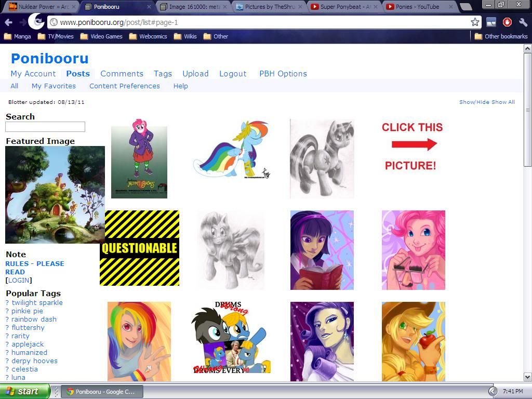This screenshot has height=399, width=532.
Task: Expand the Other bookmarks folder
Action: tap(501, 36)
